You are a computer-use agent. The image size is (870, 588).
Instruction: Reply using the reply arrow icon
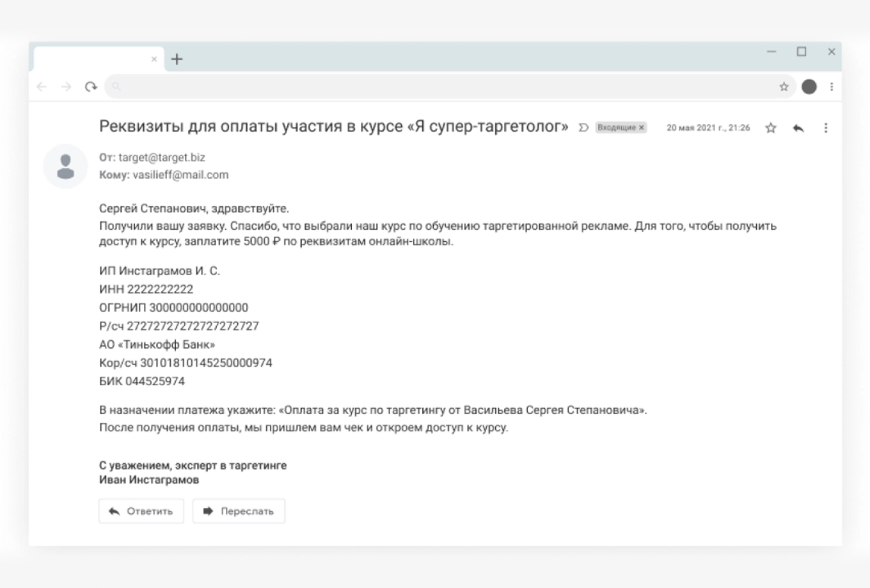799,128
